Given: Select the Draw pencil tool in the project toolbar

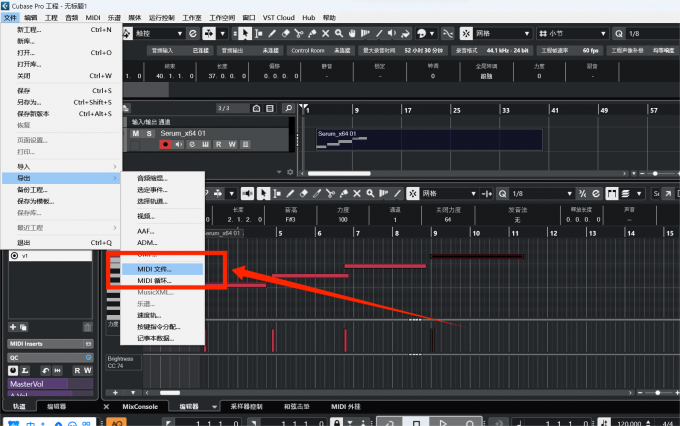Looking at the screenshot, I should [272, 33].
